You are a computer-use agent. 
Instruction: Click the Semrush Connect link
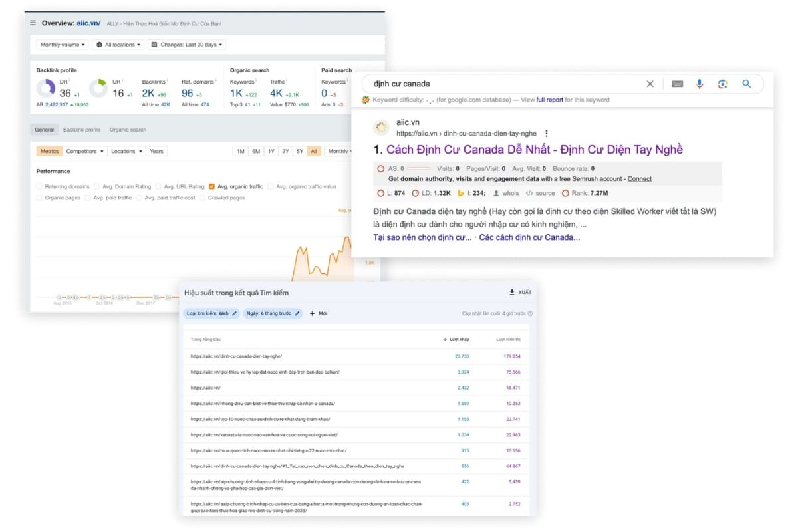tap(640, 179)
